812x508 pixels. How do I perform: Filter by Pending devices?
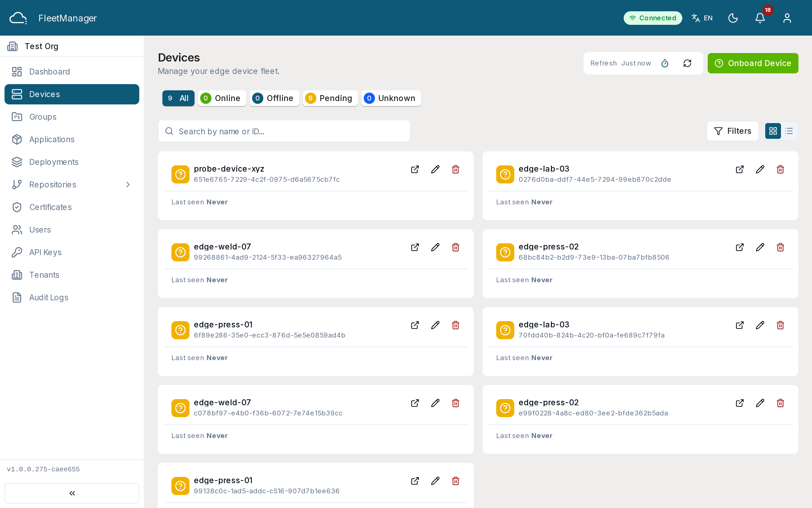click(330, 98)
